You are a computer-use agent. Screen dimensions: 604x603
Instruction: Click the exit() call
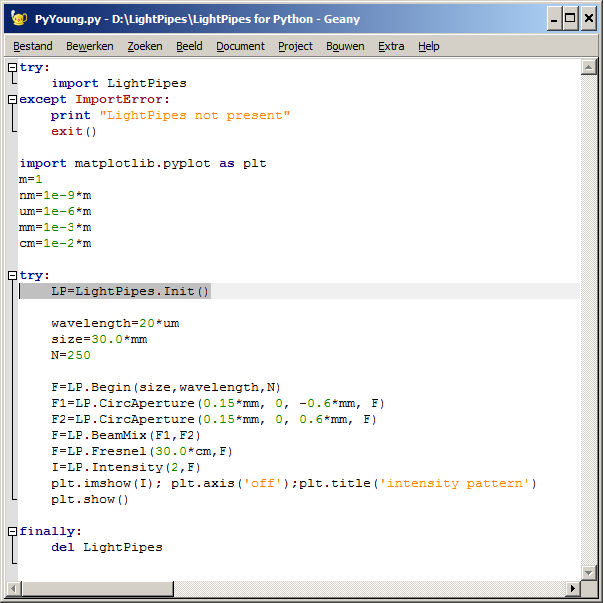tap(74, 131)
